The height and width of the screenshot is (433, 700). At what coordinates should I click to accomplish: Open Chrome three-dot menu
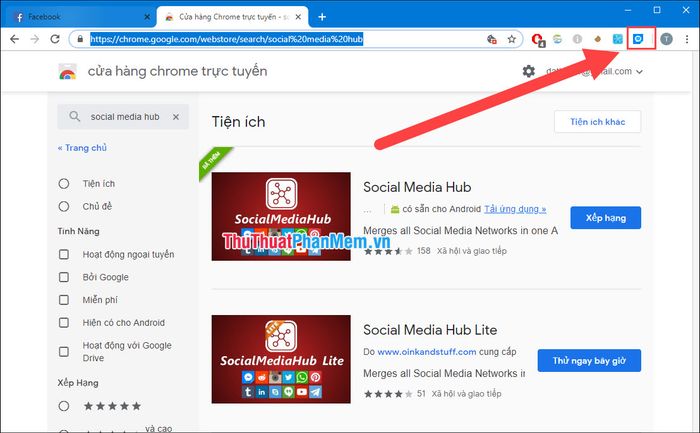687,39
